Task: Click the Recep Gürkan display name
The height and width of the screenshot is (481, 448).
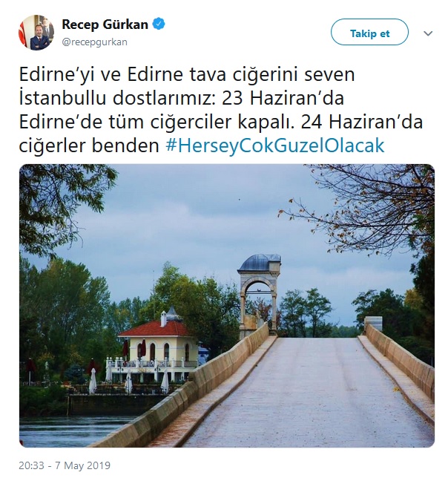Action: click(x=105, y=24)
